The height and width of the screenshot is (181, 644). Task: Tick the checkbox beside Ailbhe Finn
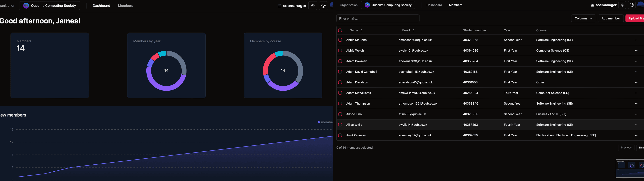[340, 114]
